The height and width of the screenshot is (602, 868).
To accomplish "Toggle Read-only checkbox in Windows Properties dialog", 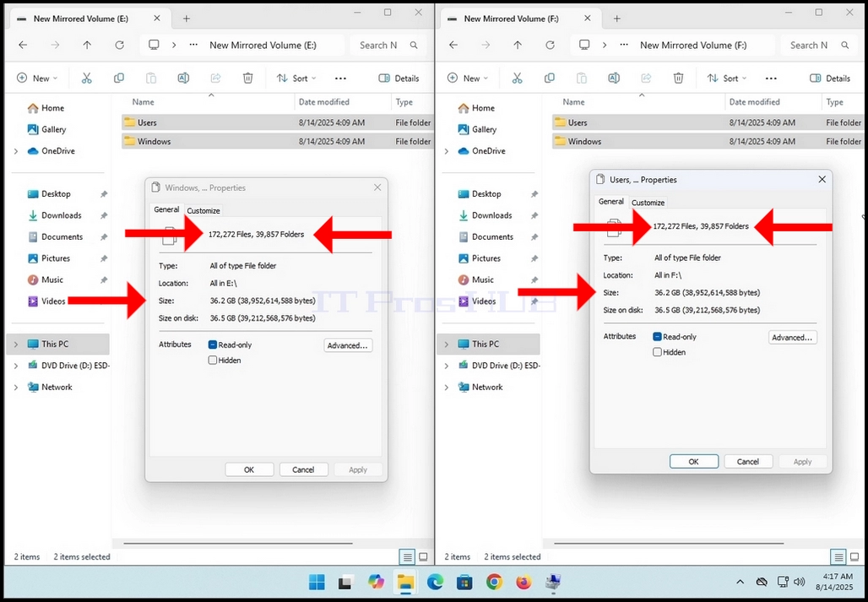I will [x=213, y=344].
